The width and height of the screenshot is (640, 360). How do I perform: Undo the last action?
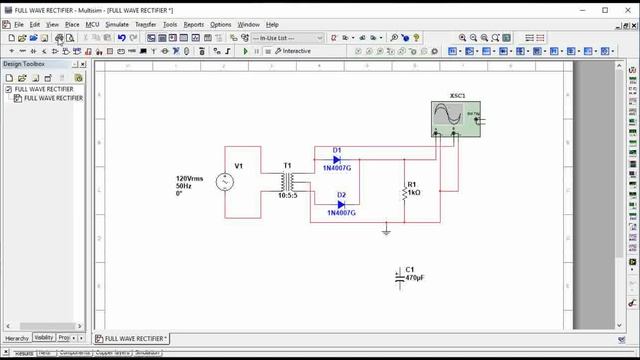click(x=122, y=38)
